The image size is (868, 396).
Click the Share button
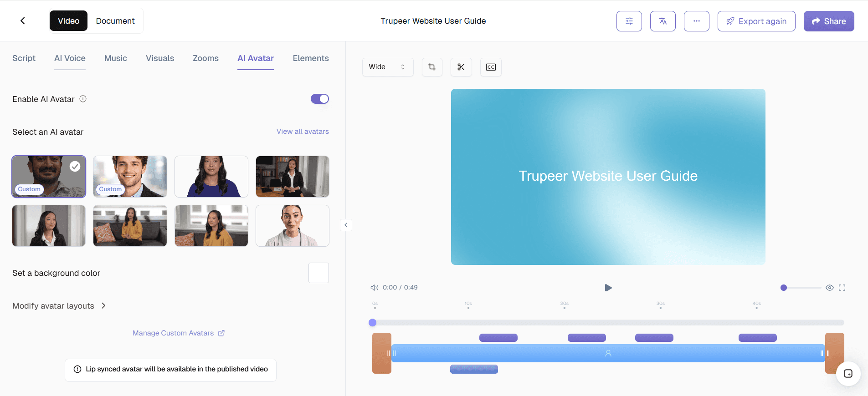[x=829, y=21]
